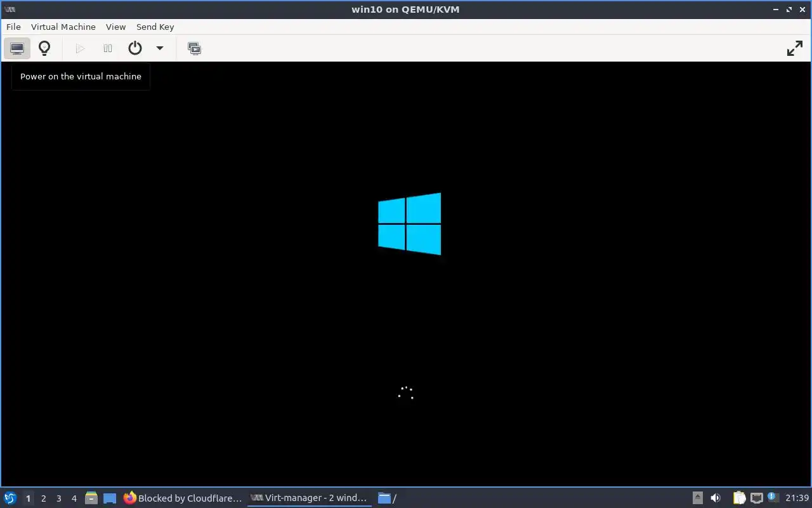Open the manage VM snapshots view
Screen dimensions: 812x508
coord(194,48)
